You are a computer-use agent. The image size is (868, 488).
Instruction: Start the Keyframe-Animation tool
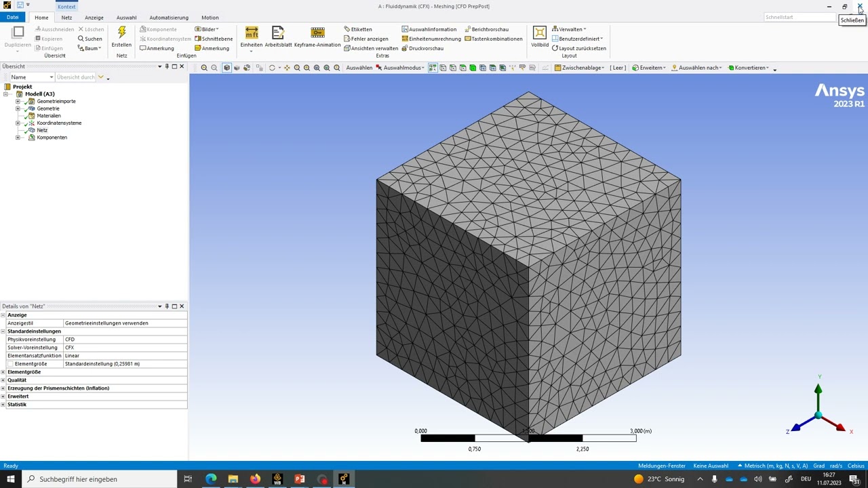tap(317, 37)
